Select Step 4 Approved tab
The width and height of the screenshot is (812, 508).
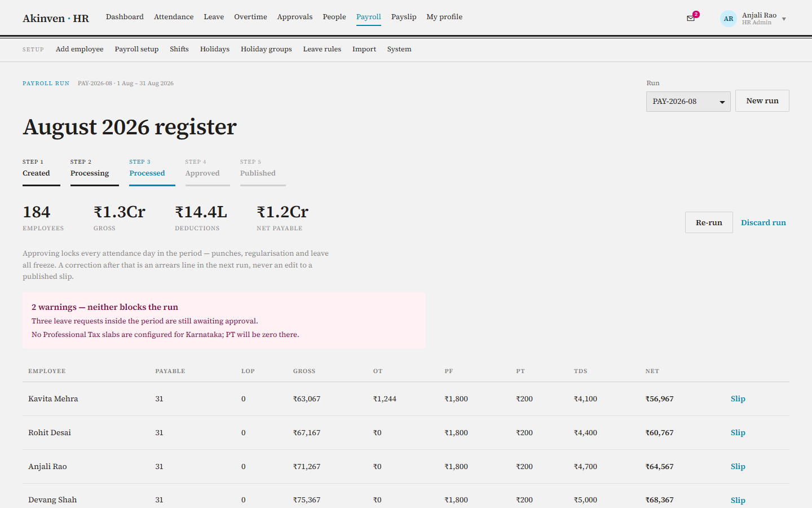click(x=208, y=171)
